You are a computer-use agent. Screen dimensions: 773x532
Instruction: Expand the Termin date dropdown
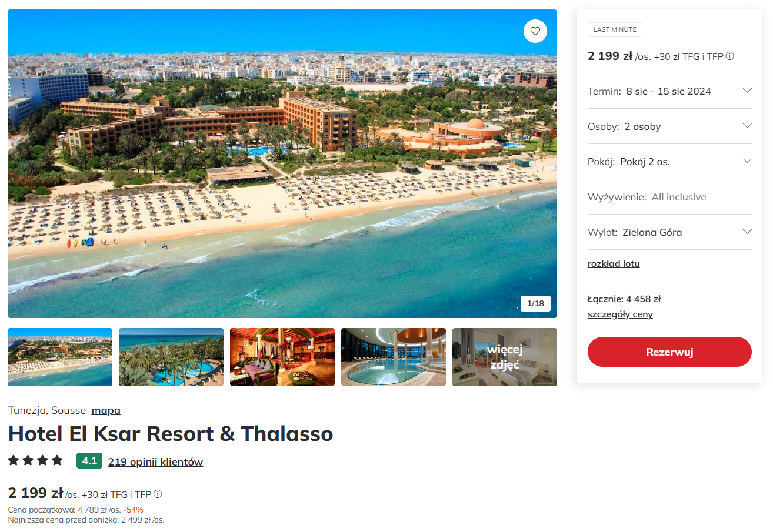point(669,91)
